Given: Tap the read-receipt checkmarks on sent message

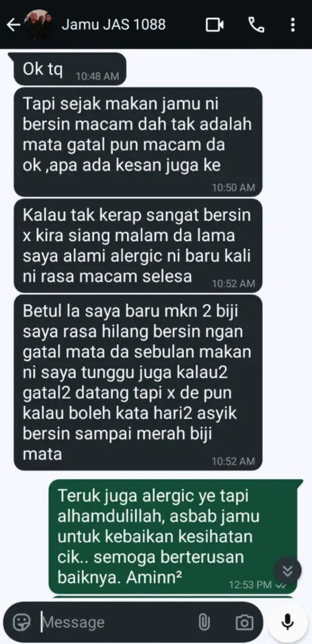Looking at the screenshot, I should [x=281, y=585].
